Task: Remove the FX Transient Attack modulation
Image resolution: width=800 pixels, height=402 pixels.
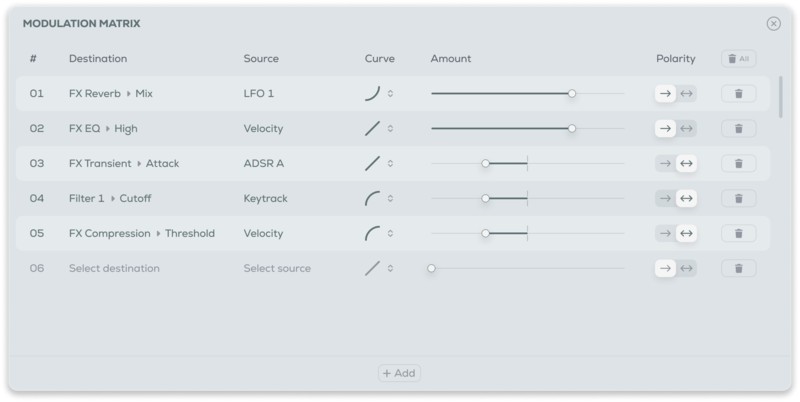Action: coord(738,164)
